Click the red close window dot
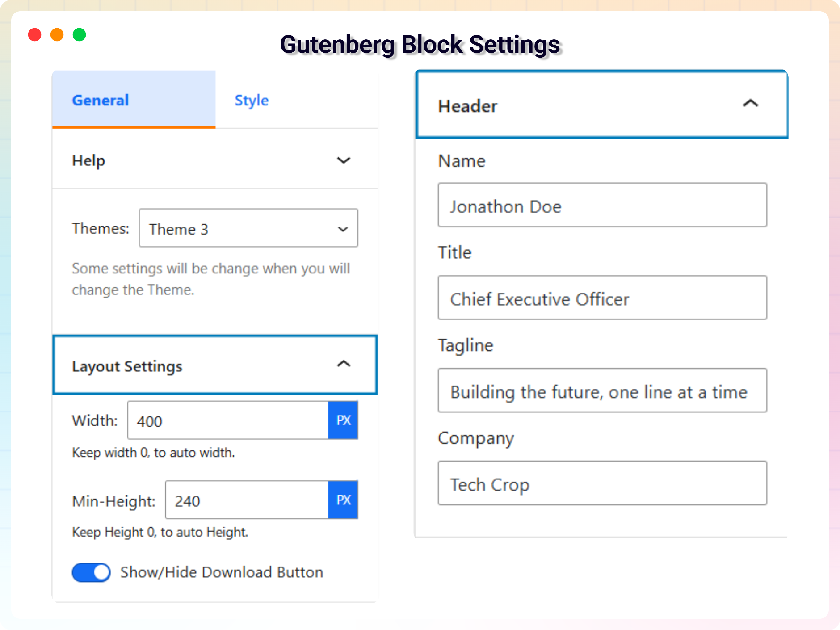Image resolution: width=840 pixels, height=630 pixels. point(35,35)
